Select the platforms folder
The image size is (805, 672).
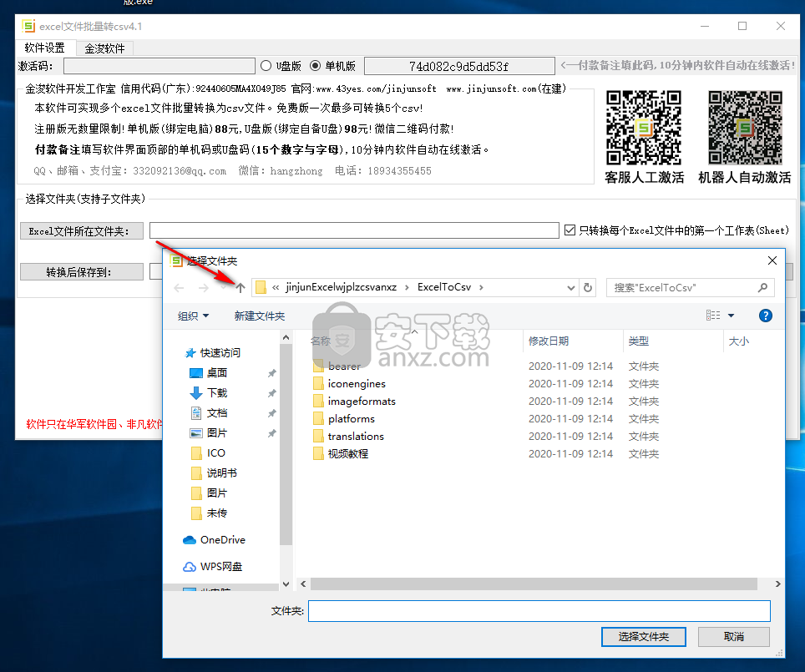352,418
